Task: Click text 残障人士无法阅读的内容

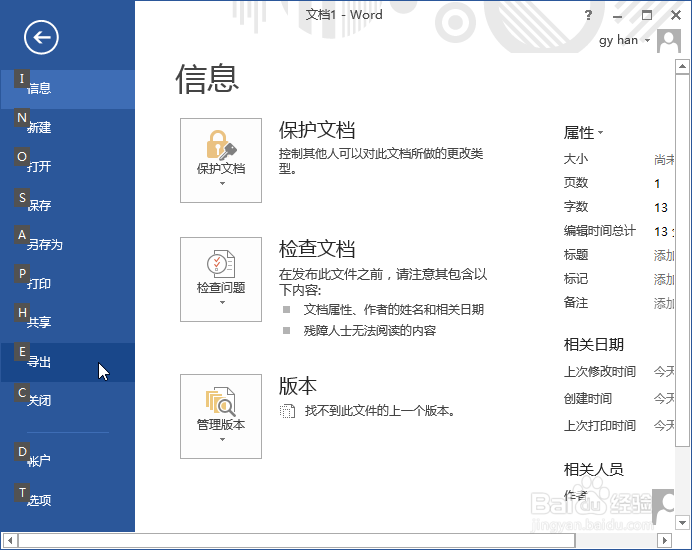Action: (370, 331)
